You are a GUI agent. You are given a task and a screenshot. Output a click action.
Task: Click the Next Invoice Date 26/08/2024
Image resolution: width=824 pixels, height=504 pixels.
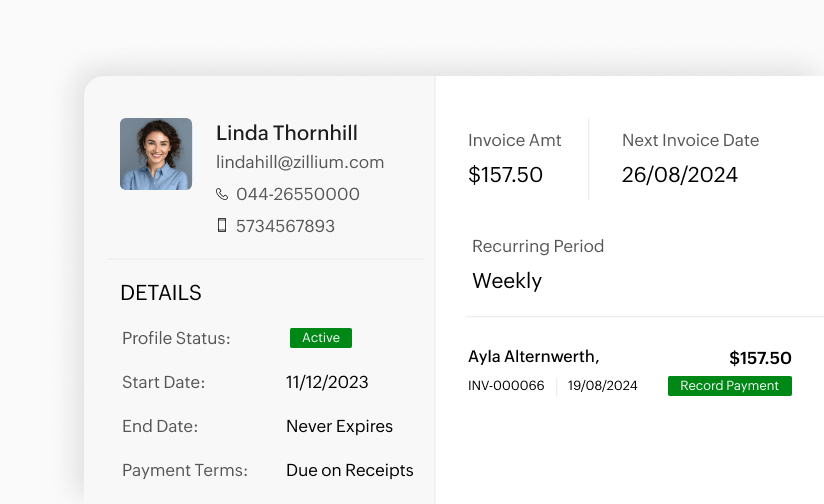(679, 175)
